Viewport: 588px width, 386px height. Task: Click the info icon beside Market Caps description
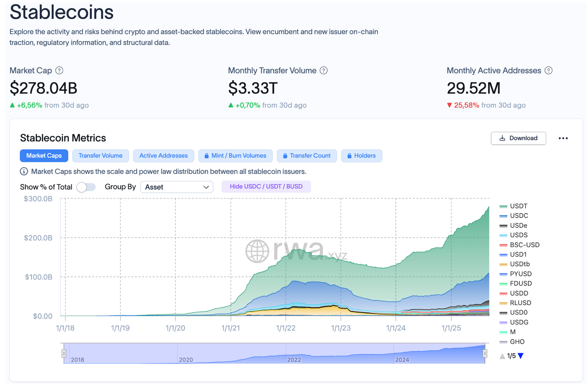[24, 171]
